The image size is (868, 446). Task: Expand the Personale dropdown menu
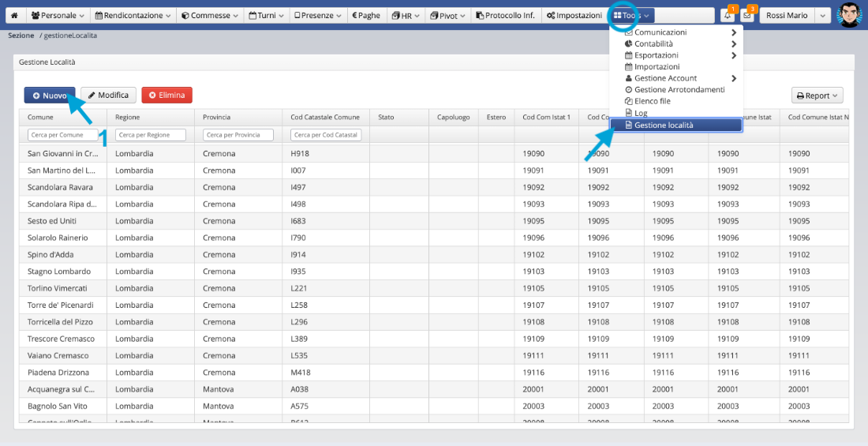tap(58, 15)
